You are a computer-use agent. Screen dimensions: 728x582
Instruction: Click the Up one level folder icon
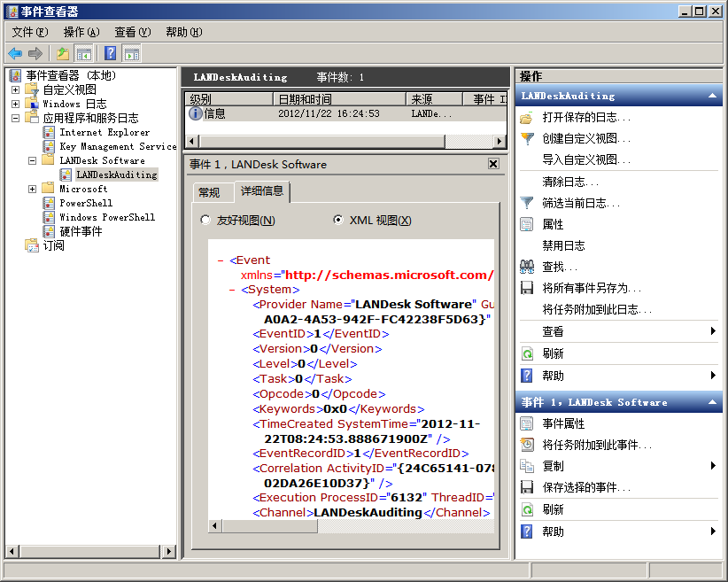pyautogui.click(x=63, y=53)
